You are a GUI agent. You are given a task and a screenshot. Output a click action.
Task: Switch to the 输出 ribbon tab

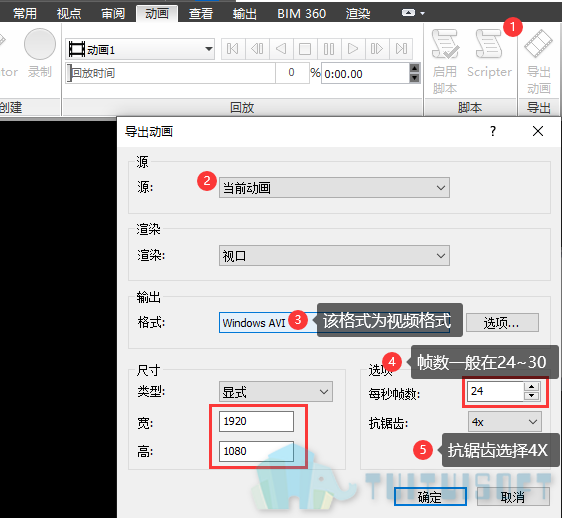[x=245, y=14]
